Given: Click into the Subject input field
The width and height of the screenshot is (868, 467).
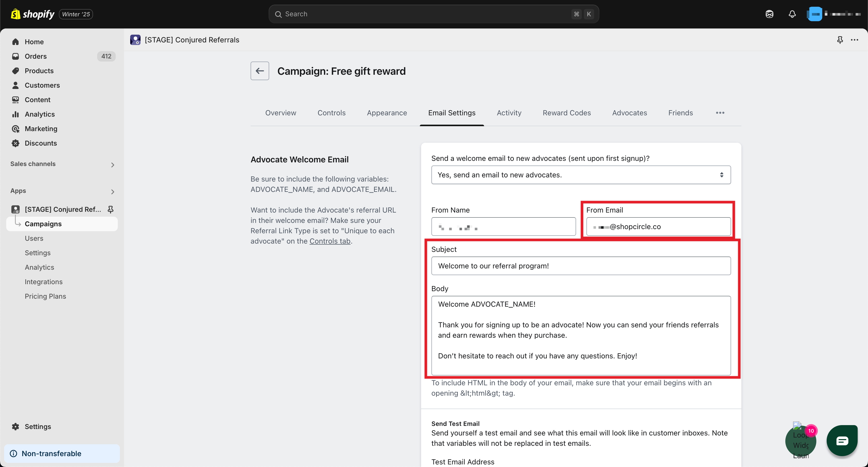Looking at the screenshot, I should [580, 266].
